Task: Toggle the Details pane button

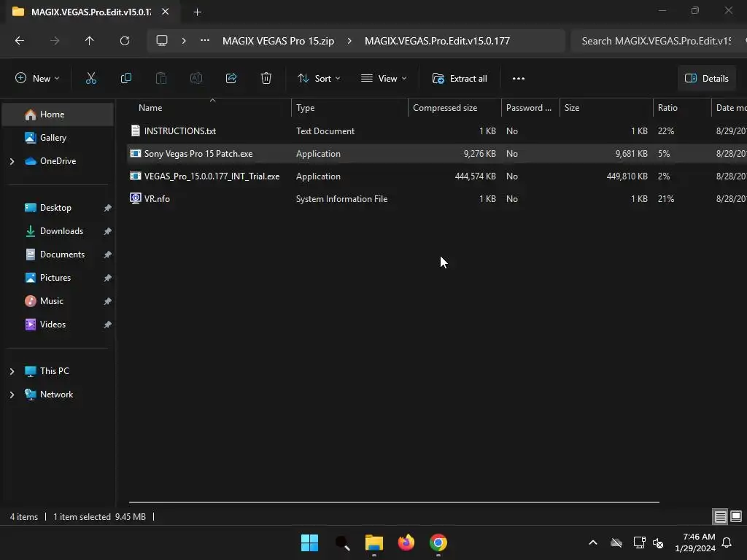Action: [707, 79]
